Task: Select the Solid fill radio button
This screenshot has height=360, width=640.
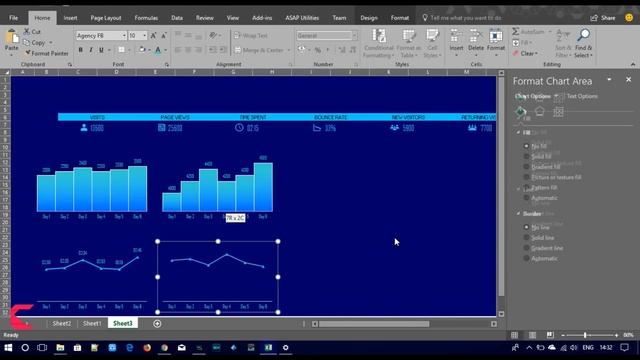Action: click(x=526, y=156)
